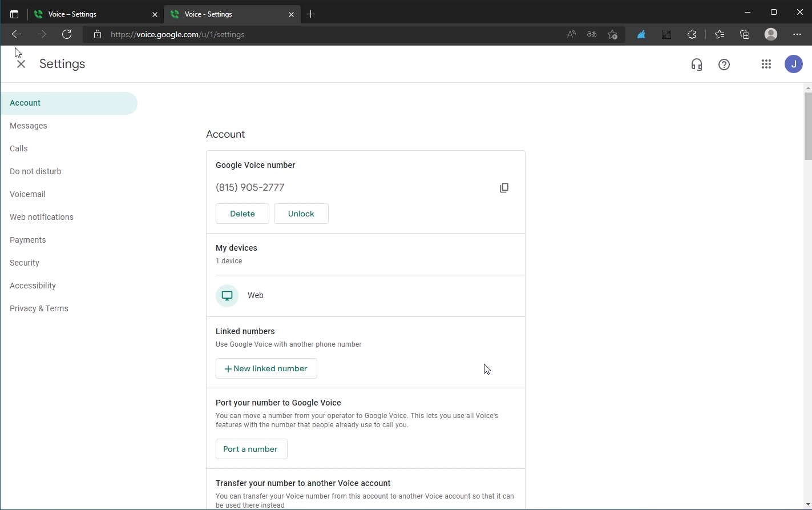Go to Voicemail settings section
Screen dimensions: 812x510
27,194
